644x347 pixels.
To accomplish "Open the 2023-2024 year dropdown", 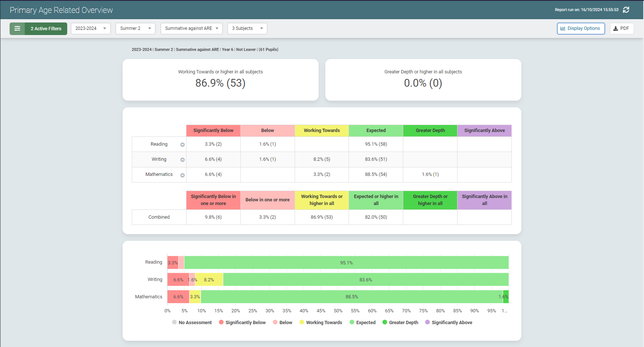I will click(90, 28).
